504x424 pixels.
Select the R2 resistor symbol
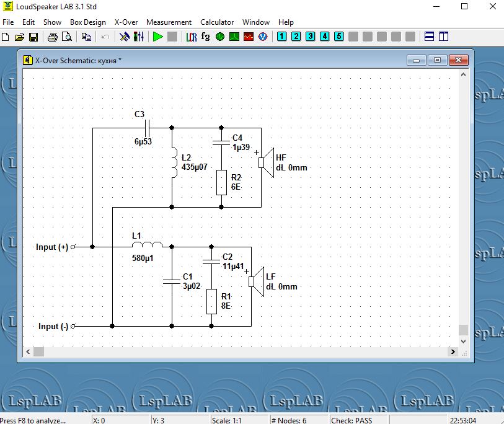click(x=221, y=183)
